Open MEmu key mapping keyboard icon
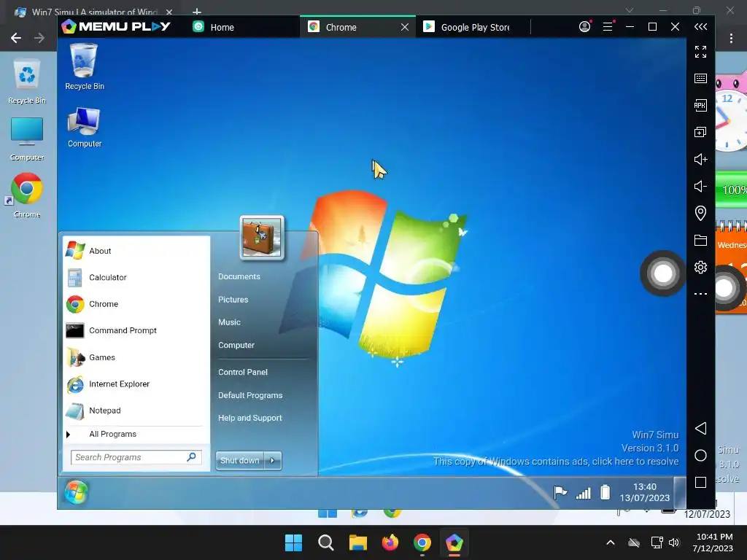This screenshot has width=747, height=560. pos(700,78)
